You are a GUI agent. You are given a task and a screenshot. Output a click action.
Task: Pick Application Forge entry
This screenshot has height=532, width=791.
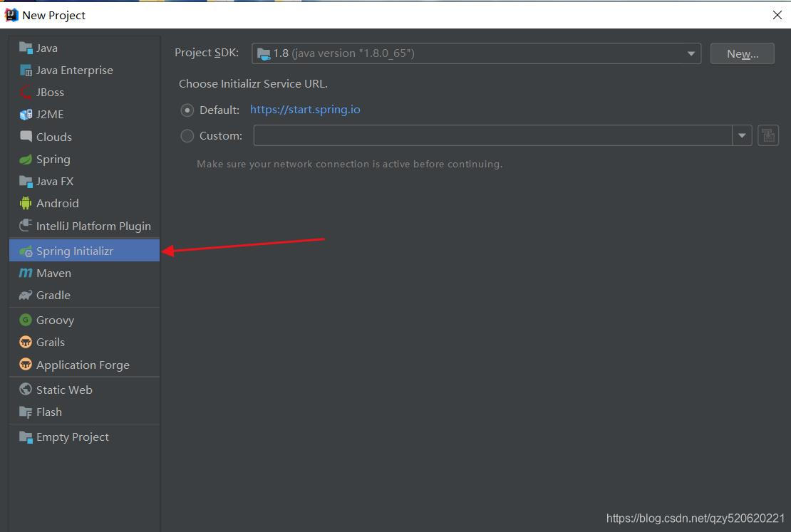85,364
